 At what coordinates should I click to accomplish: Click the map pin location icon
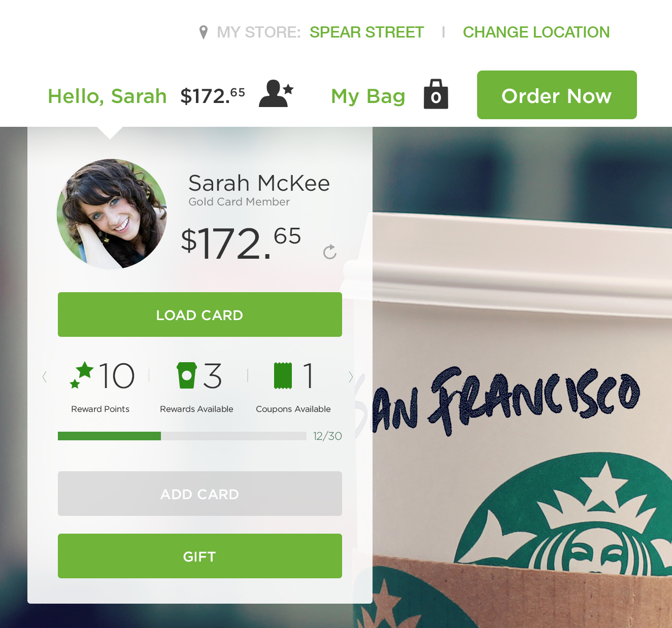(204, 32)
